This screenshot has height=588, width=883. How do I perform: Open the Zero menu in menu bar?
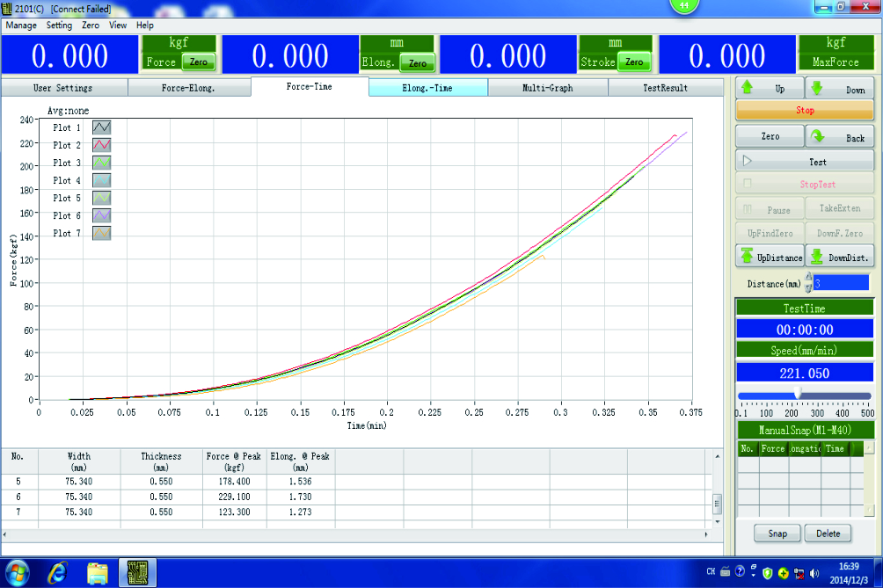point(91,25)
